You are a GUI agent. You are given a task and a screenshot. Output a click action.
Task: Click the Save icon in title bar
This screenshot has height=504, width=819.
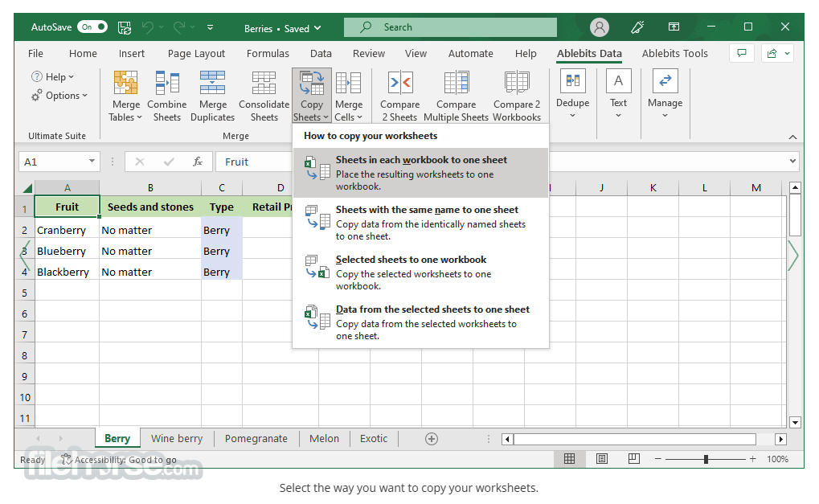(x=125, y=27)
